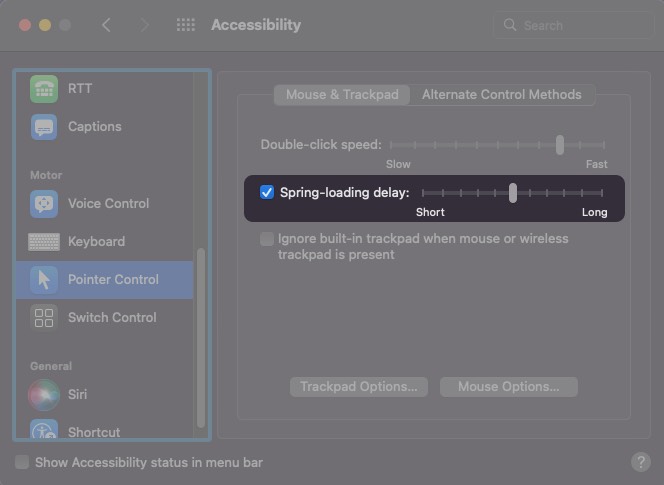This screenshot has height=485, width=664.
Task: Click the Pointer Control arrow icon
Action: click(44, 280)
